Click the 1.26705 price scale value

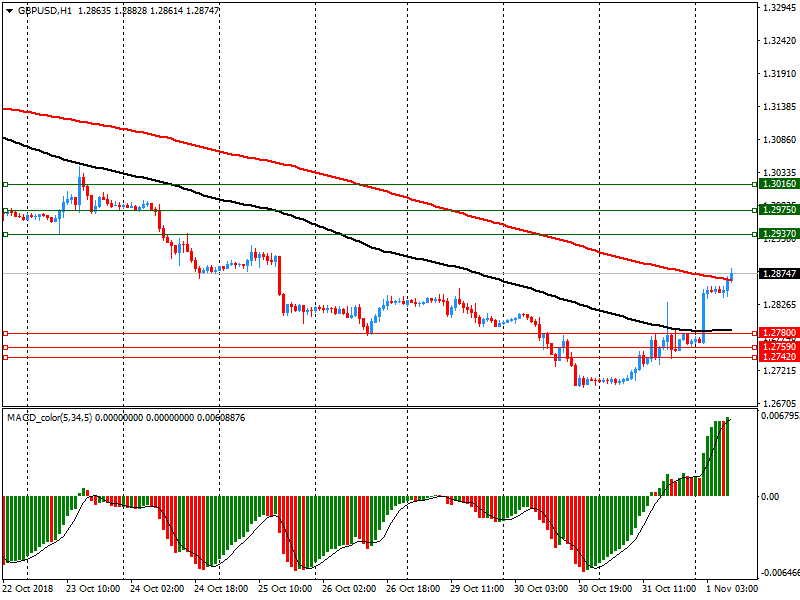pyautogui.click(x=780, y=404)
